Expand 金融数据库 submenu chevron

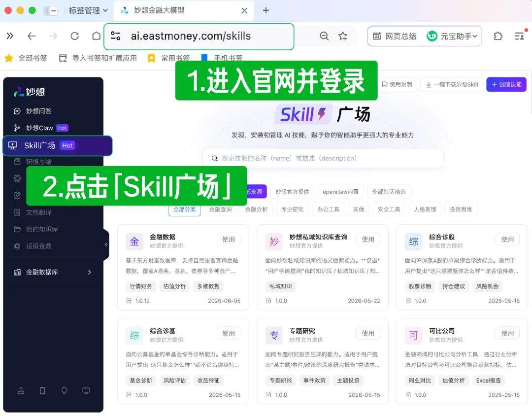[x=89, y=272]
